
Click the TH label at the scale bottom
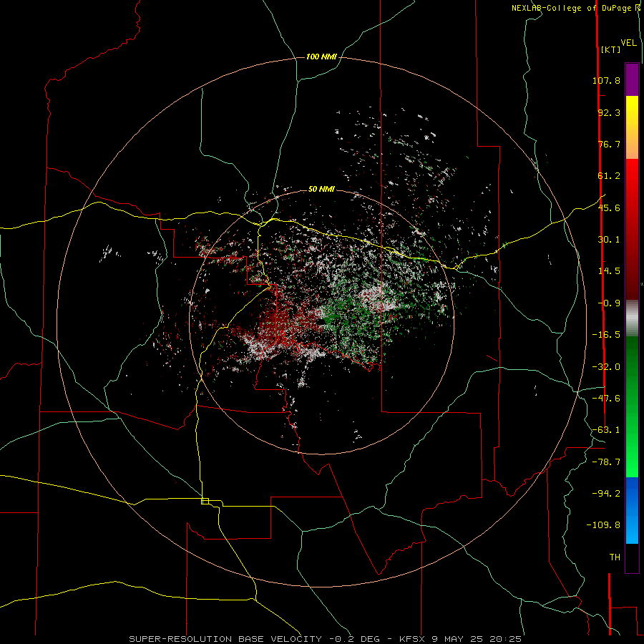[x=615, y=557]
